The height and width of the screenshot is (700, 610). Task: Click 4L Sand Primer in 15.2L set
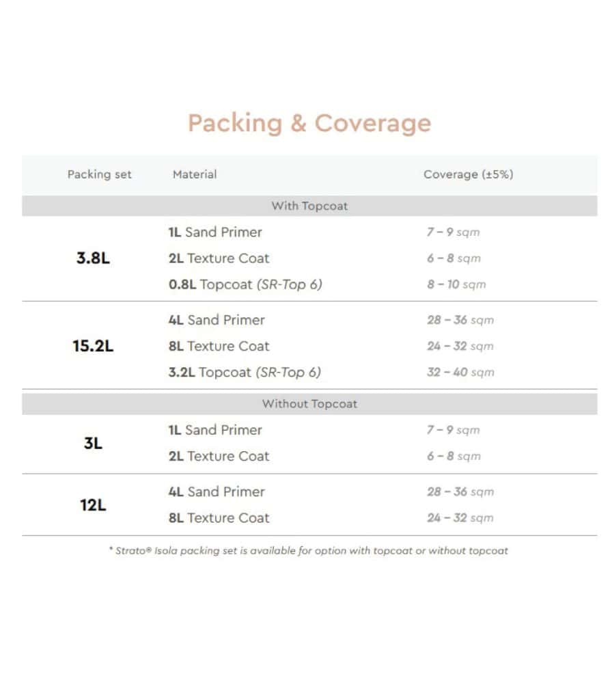click(x=217, y=320)
